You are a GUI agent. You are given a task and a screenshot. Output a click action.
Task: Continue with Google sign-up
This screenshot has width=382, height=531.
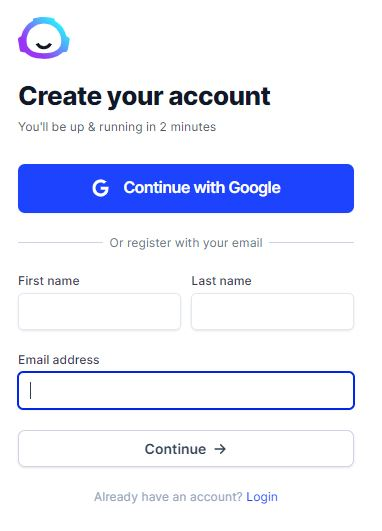point(186,188)
